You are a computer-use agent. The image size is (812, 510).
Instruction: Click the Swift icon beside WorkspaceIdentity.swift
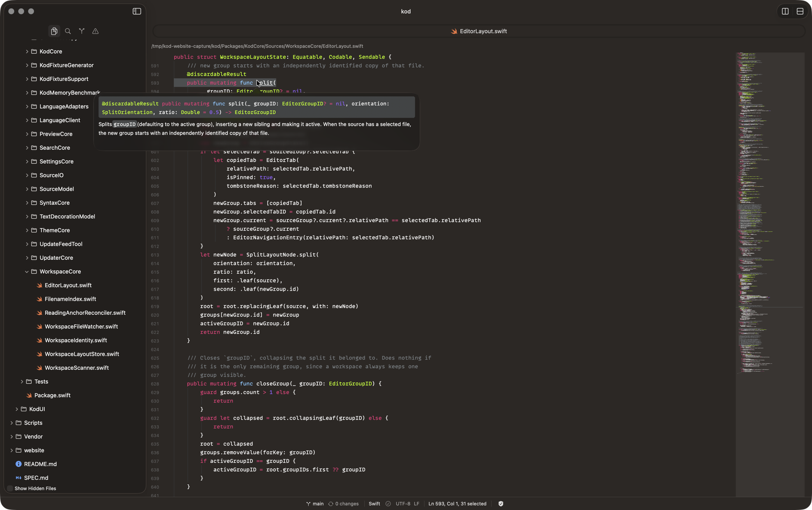(39, 340)
